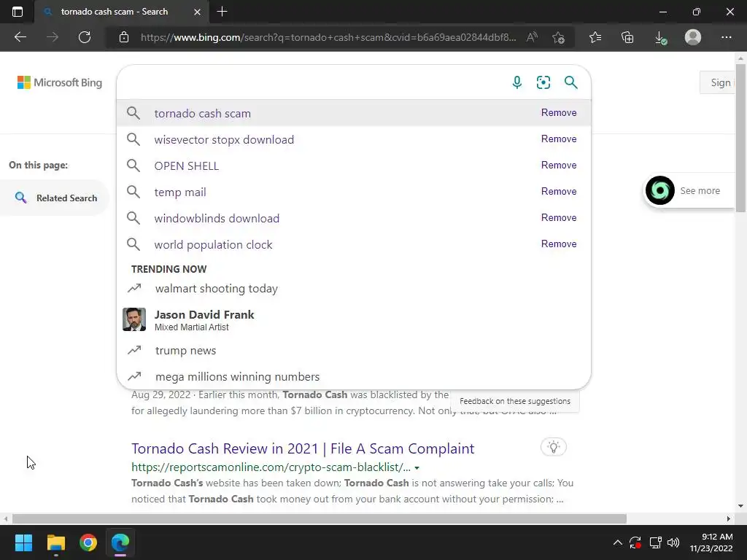The image size is (747, 560).
Task: Remove 'wisevector stopx download' from history
Action: (x=559, y=139)
